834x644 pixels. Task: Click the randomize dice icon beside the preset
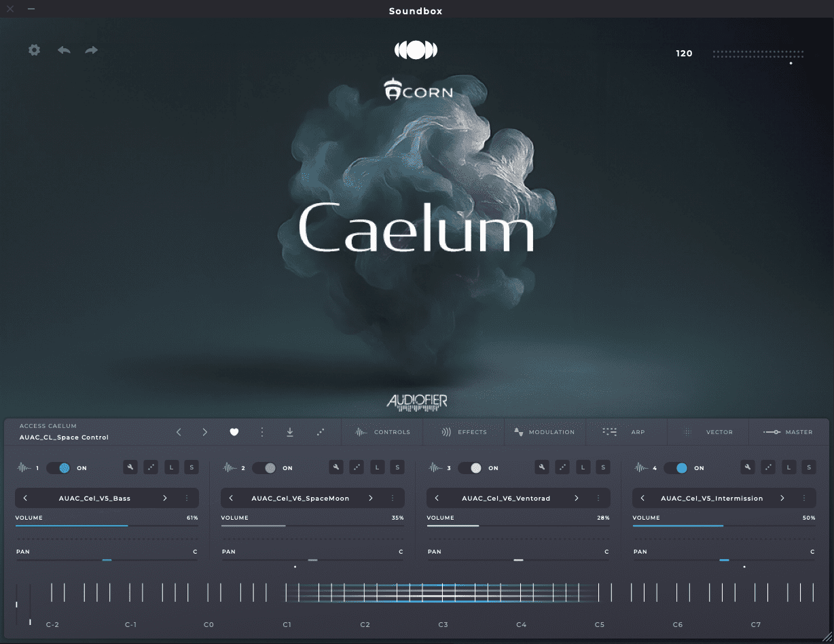coord(321,432)
